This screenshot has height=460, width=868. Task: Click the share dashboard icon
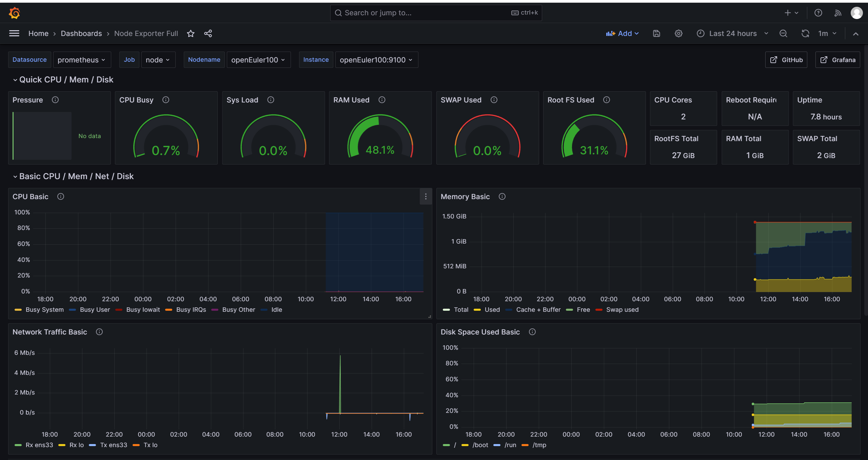point(208,33)
